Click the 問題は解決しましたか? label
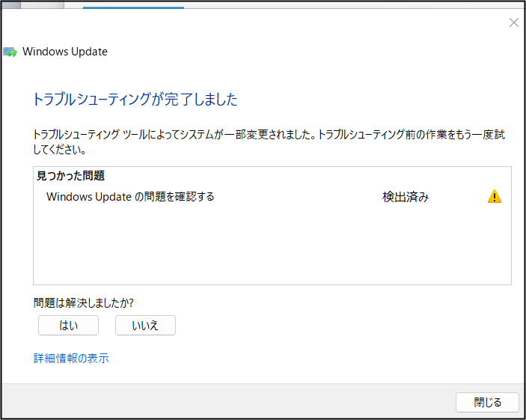526x420 pixels. click(83, 302)
